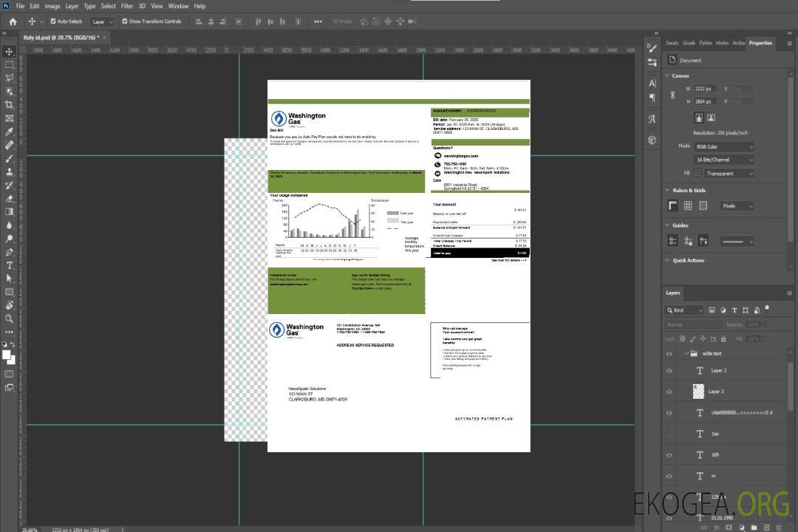Open the Filter menu

(127, 6)
